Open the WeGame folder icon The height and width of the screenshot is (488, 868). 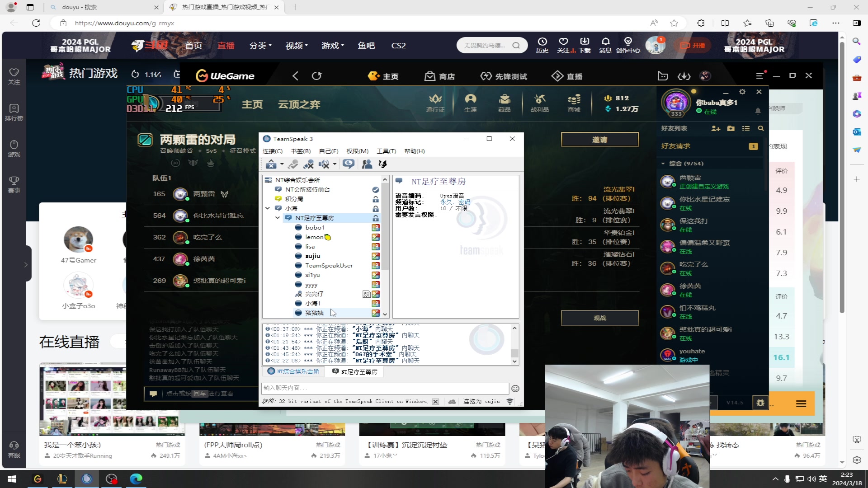click(x=663, y=76)
